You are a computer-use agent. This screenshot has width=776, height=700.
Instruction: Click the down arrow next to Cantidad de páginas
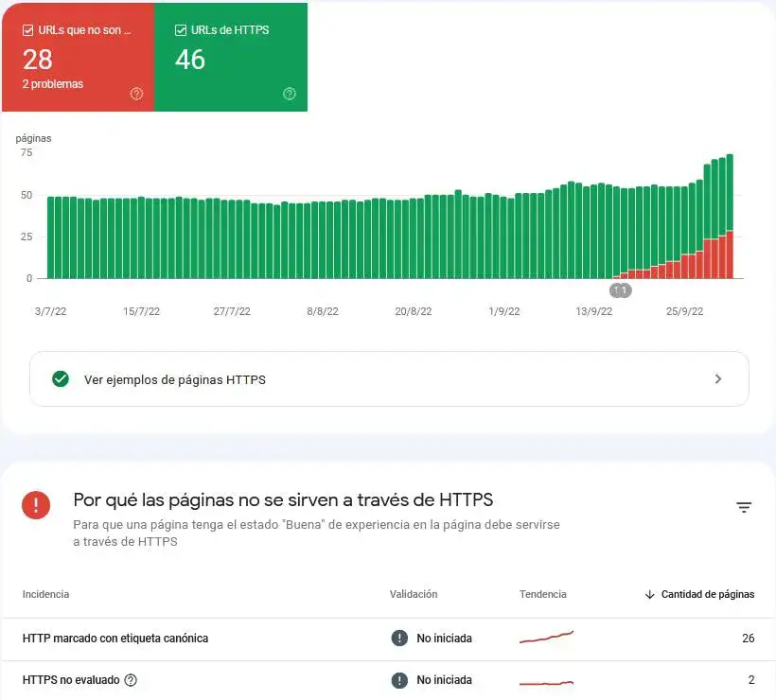click(x=650, y=594)
